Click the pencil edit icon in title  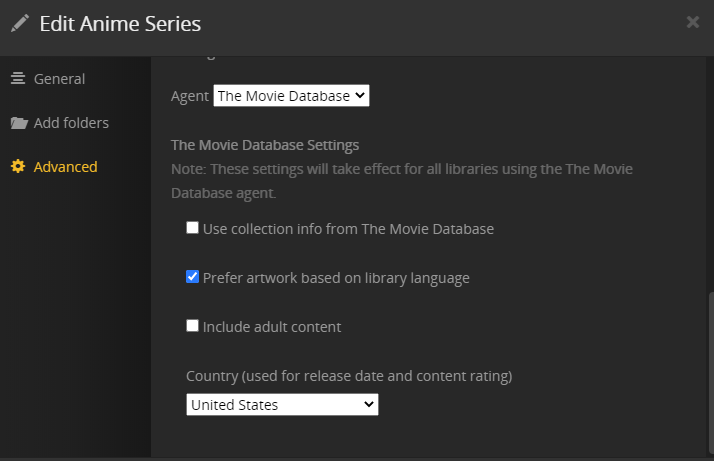click(x=20, y=23)
